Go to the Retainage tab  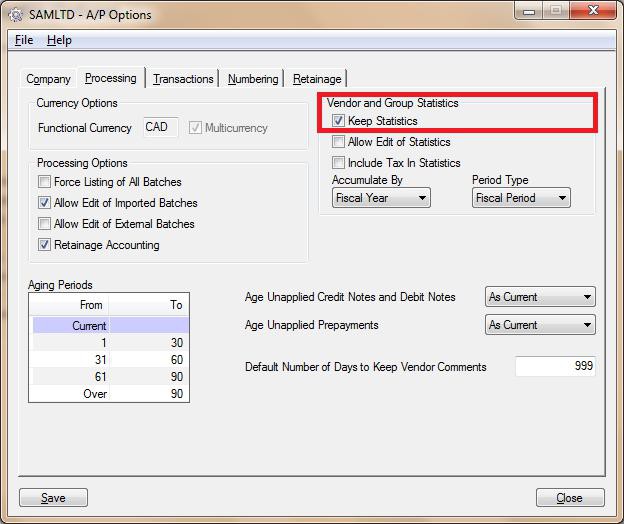tap(317, 79)
